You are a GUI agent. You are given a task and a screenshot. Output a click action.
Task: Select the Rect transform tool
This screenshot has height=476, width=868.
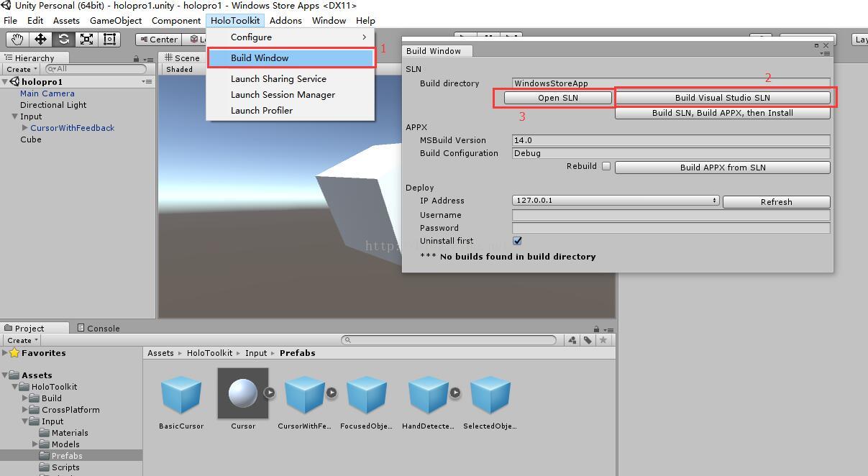tap(109, 39)
